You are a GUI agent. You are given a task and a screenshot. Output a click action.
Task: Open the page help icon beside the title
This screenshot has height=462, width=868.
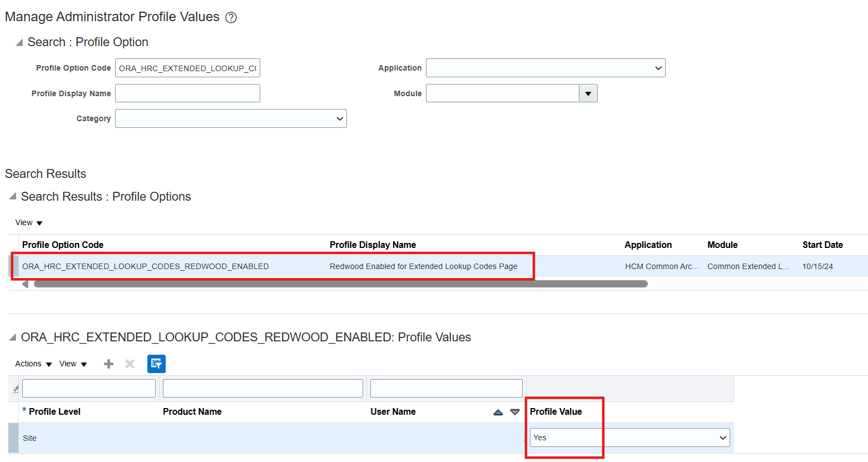[x=231, y=17]
